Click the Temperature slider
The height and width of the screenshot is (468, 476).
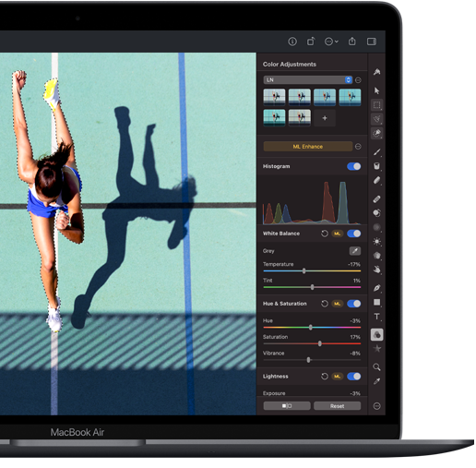pyautogui.click(x=312, y=271)
